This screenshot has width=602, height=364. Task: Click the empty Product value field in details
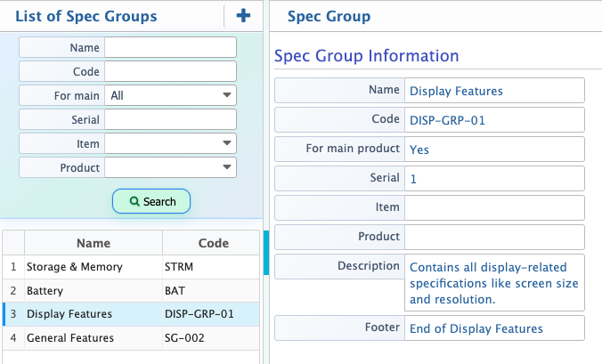(494, 237)
